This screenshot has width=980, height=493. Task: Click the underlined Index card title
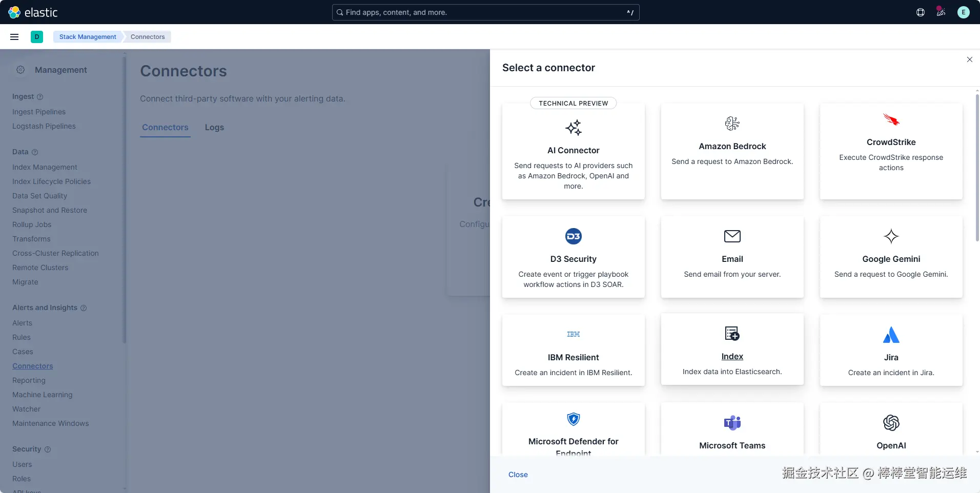tap(732, 356)
